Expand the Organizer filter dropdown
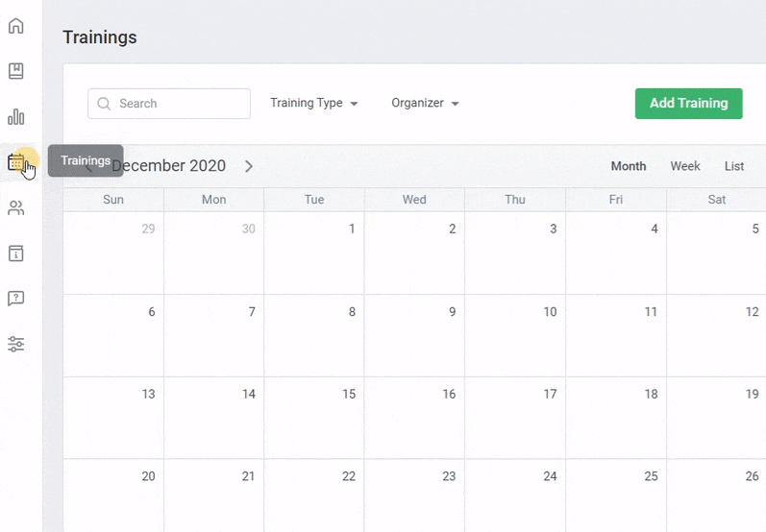 (x=425, y=104)
